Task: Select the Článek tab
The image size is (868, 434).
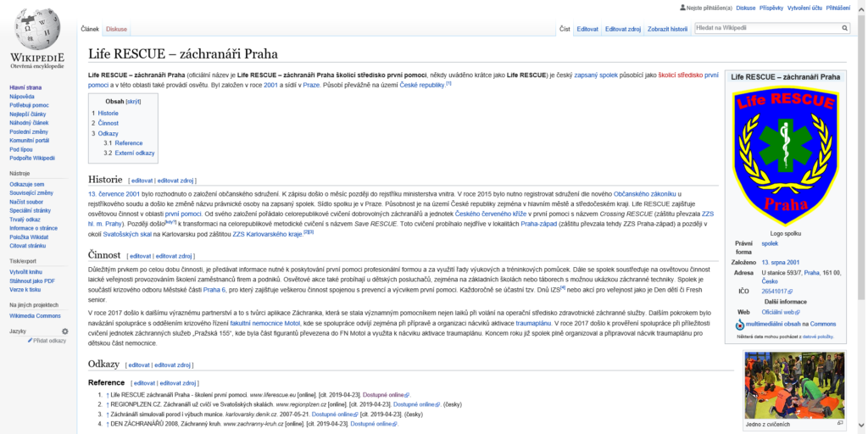Action: 90,29
